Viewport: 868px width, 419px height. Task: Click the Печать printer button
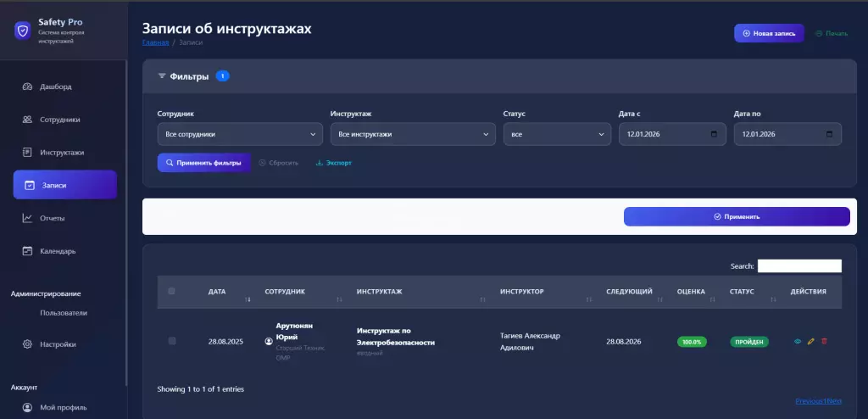point(831,33)
